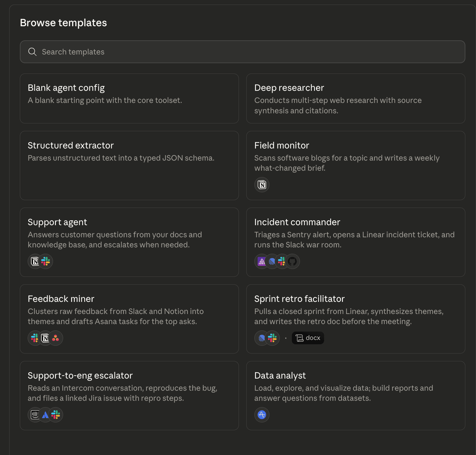Click the Linear icon on Sprint retro facilitator

tap(262, 338)
